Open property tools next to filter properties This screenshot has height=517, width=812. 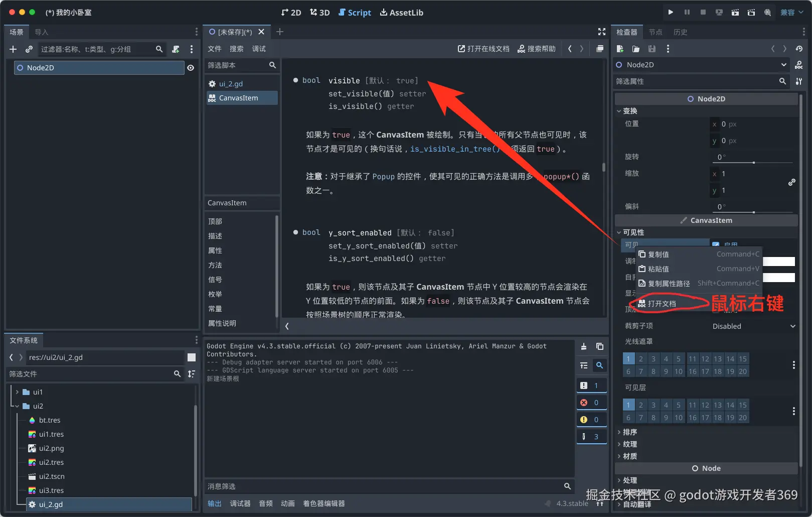799,81
